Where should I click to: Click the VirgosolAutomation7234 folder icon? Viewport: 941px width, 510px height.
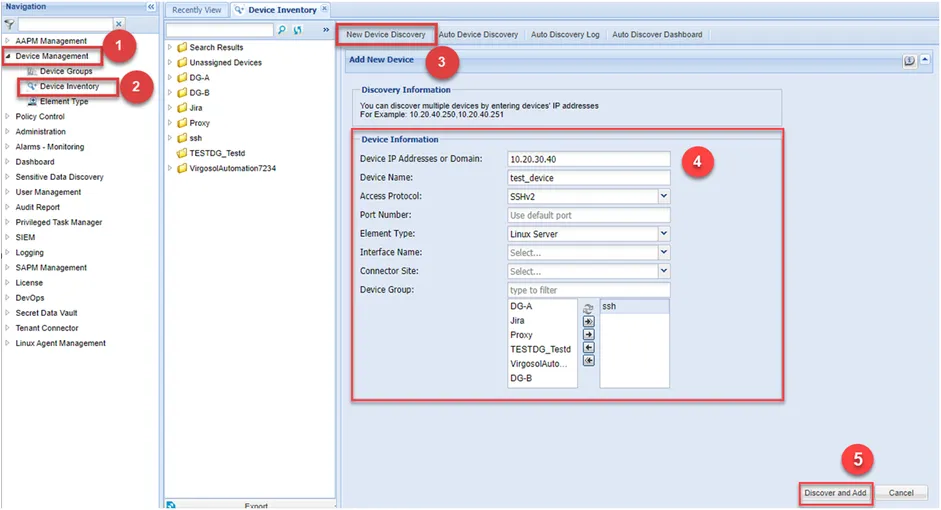(182, 168)
